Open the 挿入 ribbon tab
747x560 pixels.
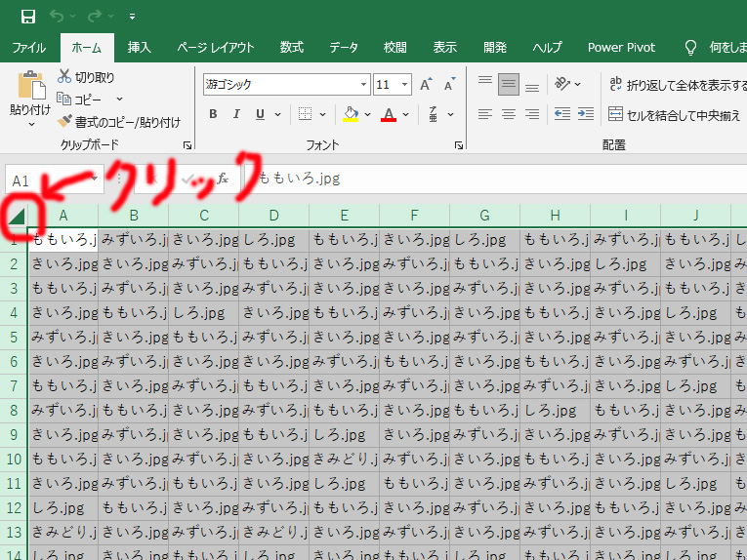point(140,48)
